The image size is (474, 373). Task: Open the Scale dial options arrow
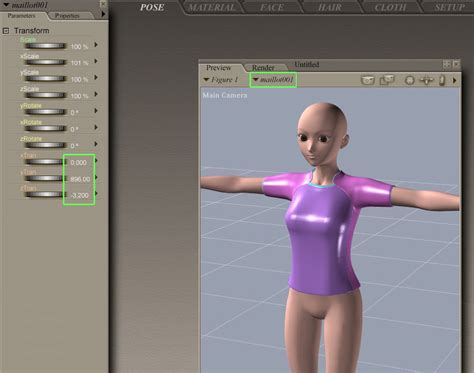tap(96, 45)
